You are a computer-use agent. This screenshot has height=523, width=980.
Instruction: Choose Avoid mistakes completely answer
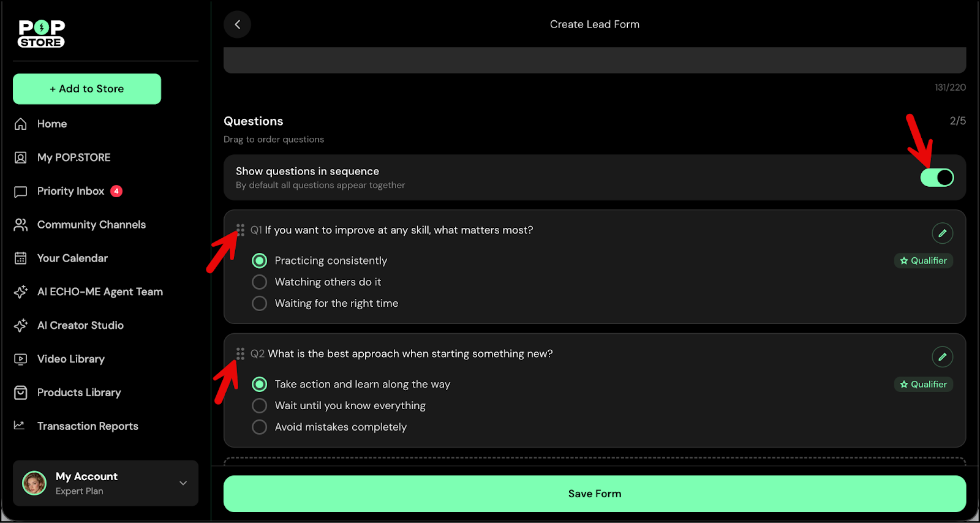pos(260,427)
